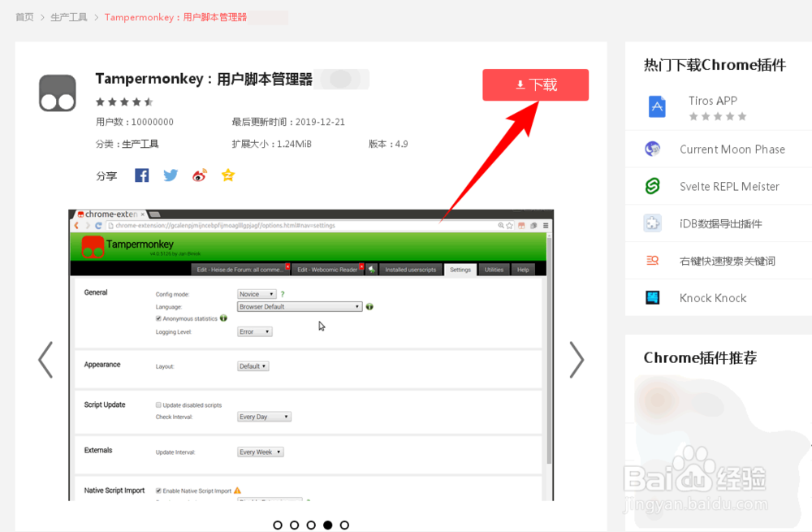Open the Language Browser Default dropdown
This screenshot has width=812, height=532.
pyautogui.click(x=300, y=307)
